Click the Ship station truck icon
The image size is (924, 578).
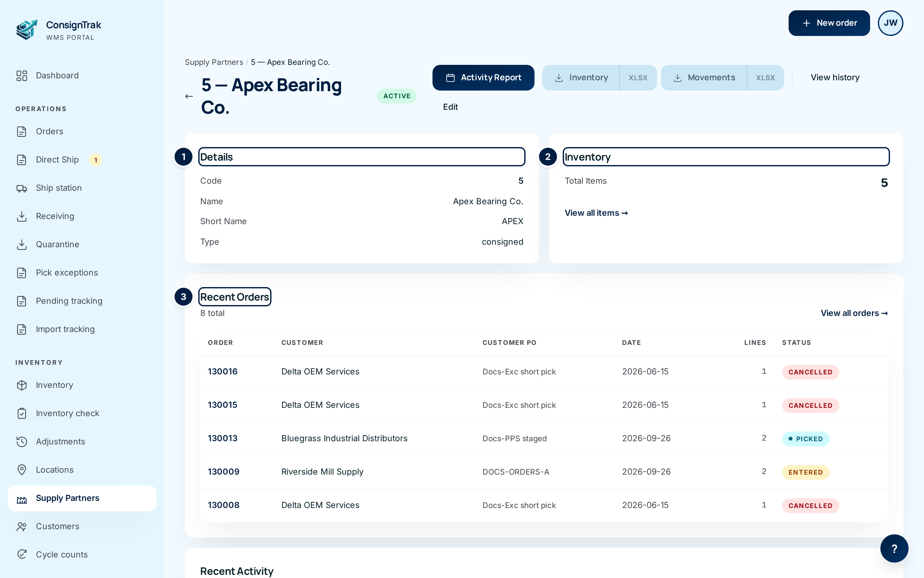coord(22,188)
